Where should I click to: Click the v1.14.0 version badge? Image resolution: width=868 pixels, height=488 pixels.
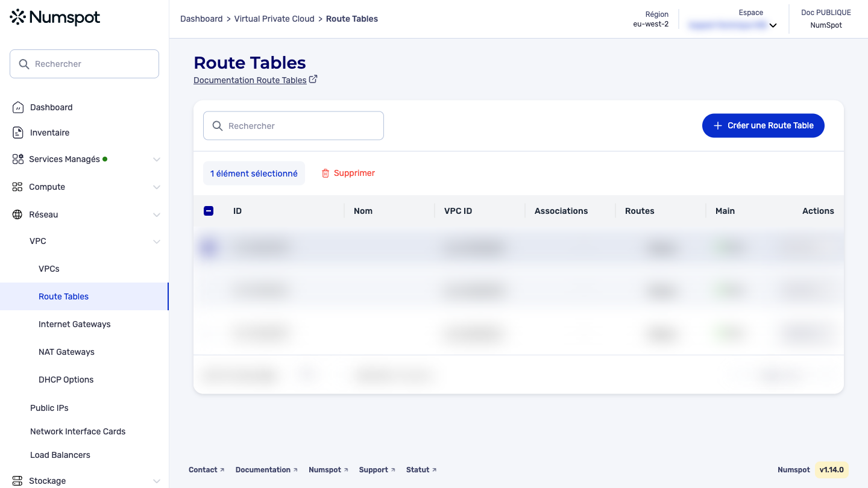coord(832,470)
